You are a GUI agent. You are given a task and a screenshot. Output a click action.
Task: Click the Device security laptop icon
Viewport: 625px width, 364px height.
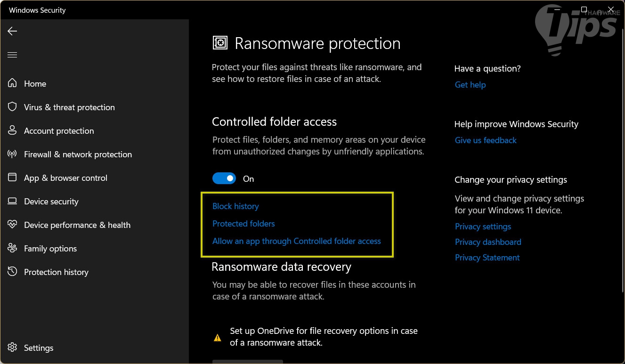pos(12,201)
